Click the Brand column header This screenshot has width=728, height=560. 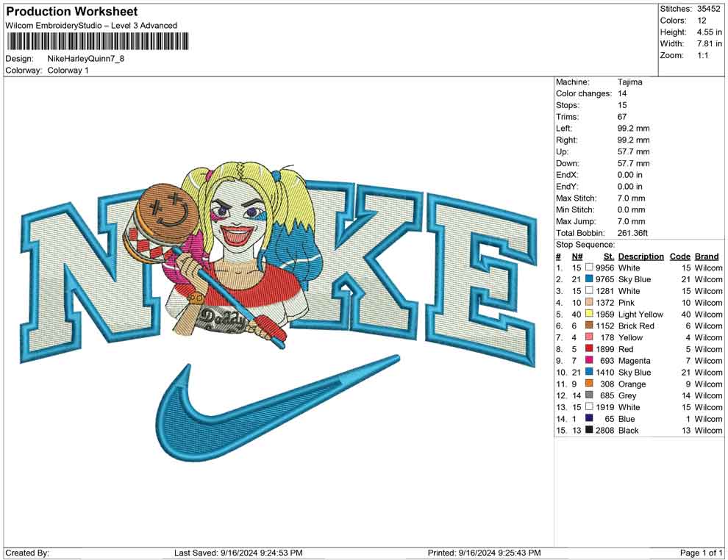coord(706,256)
